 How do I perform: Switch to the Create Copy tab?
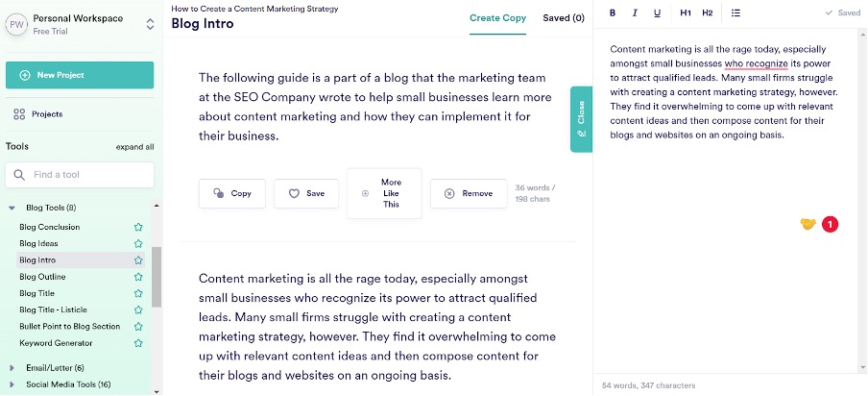pyautogui.click(x=497, y=18)
